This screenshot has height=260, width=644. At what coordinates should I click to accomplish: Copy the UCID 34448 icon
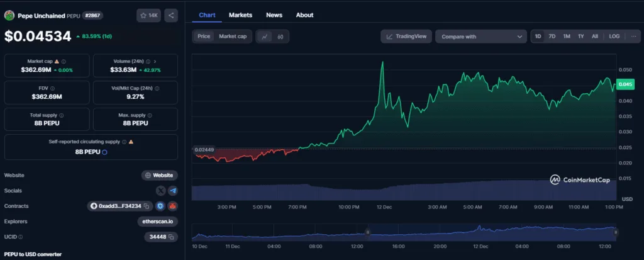pyautogui.click(x=171, y=237)
